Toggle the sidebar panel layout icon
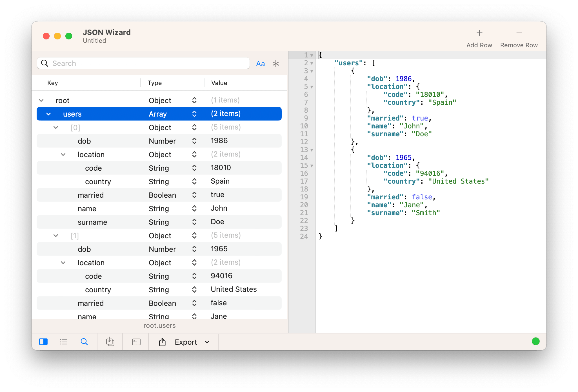 point(43,342)
